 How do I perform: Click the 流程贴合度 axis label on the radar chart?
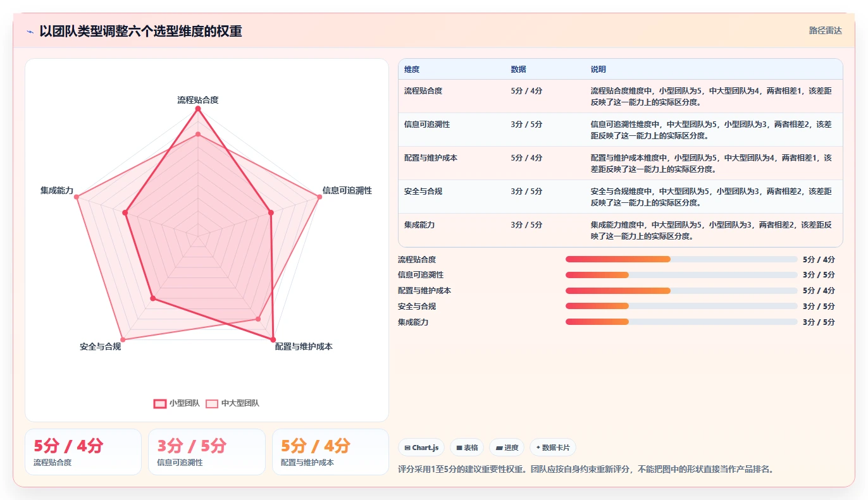198,100
